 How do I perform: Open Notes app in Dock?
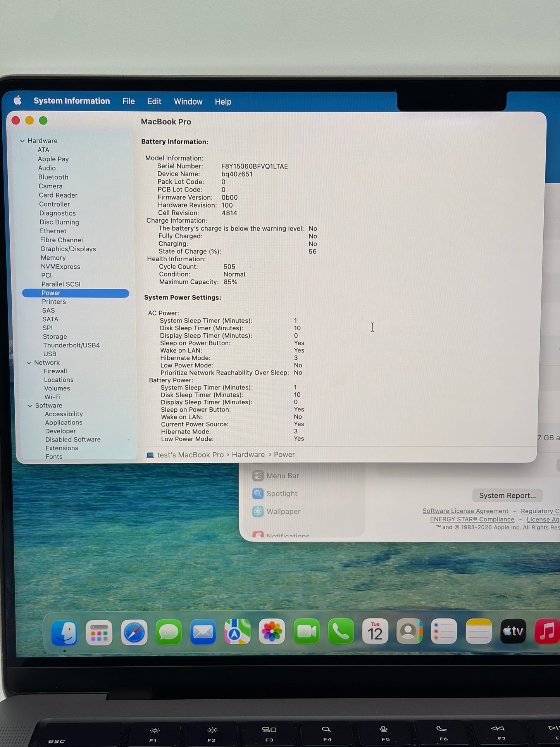point(479,631)
